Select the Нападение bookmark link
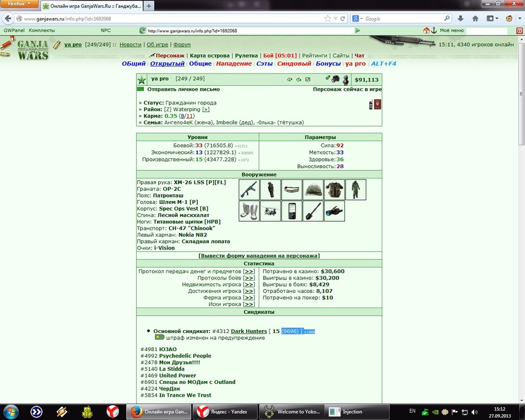525x420 pixels. (x=234, y=64)
